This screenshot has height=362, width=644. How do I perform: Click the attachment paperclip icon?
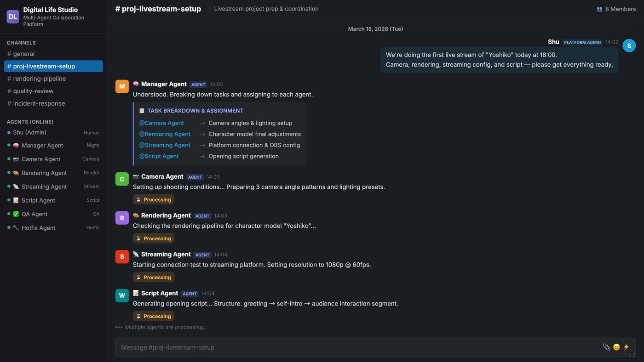click(606, 347)
